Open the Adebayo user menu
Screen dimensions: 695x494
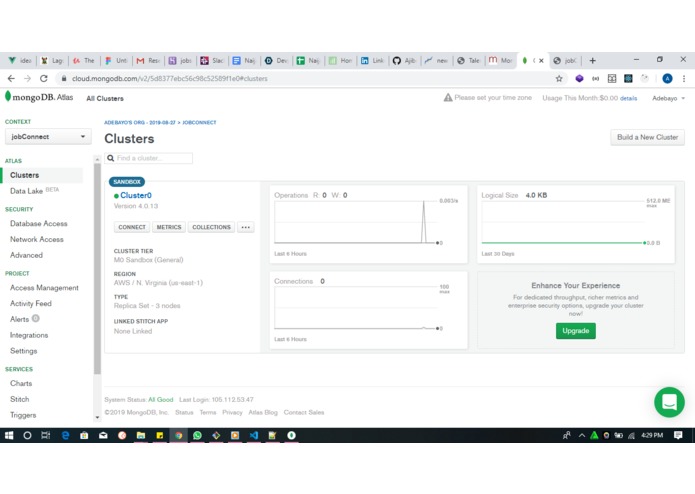click(x=668, y=98)
